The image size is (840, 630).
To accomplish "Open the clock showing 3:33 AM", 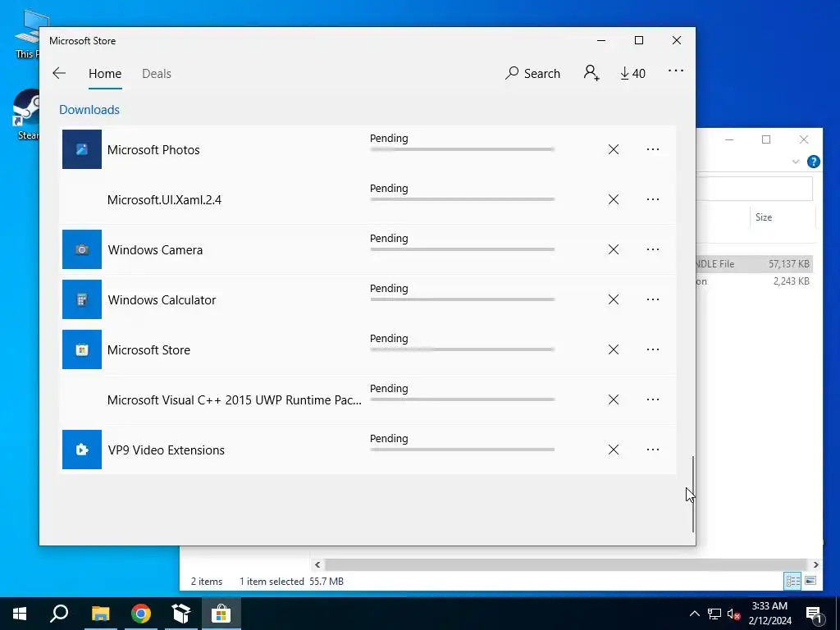I will click(x=769, y=614).
